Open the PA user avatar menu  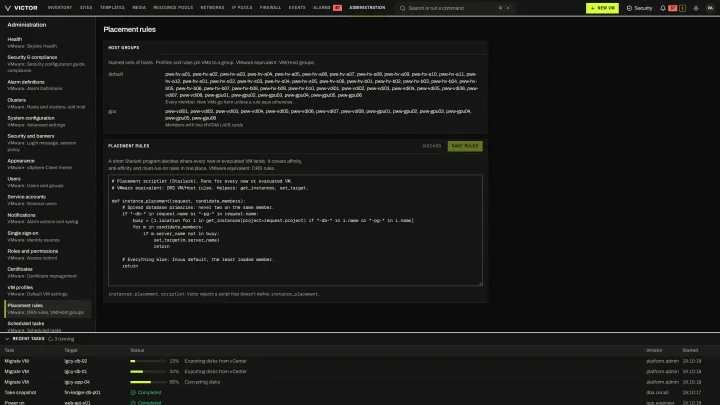tap(710, 8)
